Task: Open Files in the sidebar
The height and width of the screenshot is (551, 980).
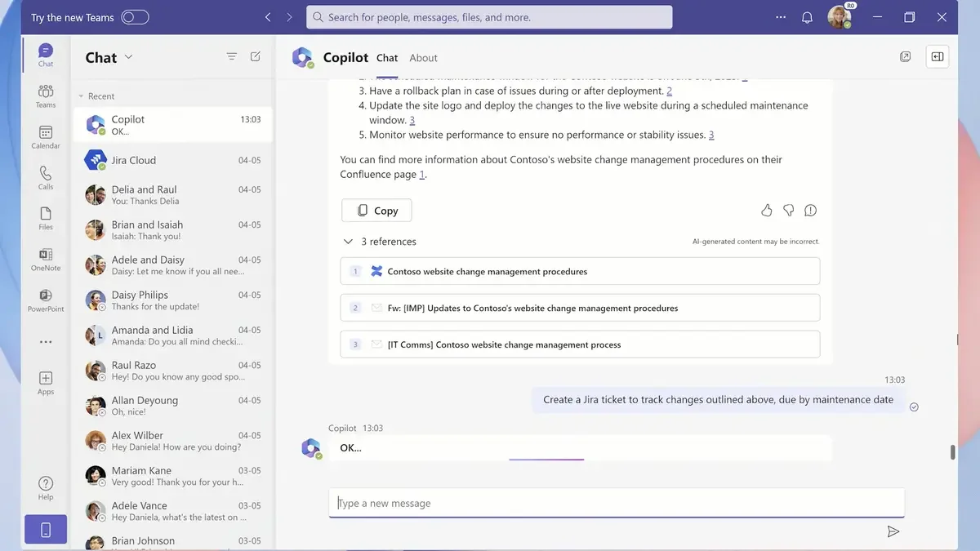Action: coord(46,218)
